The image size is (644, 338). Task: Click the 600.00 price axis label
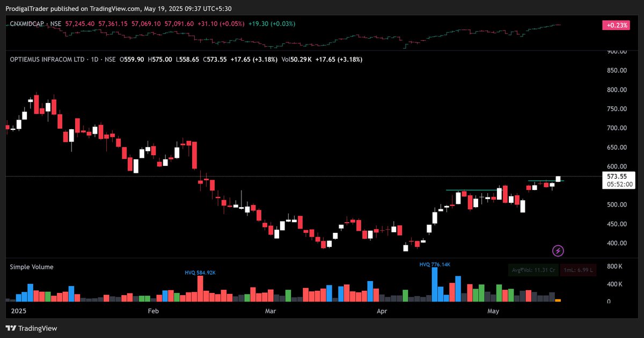click(x=617, y=166)
